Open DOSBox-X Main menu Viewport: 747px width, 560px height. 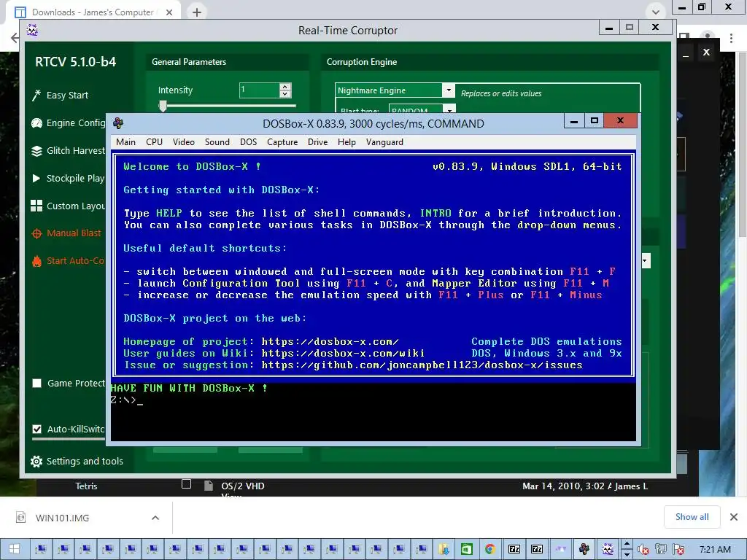(x=125, y=142)
